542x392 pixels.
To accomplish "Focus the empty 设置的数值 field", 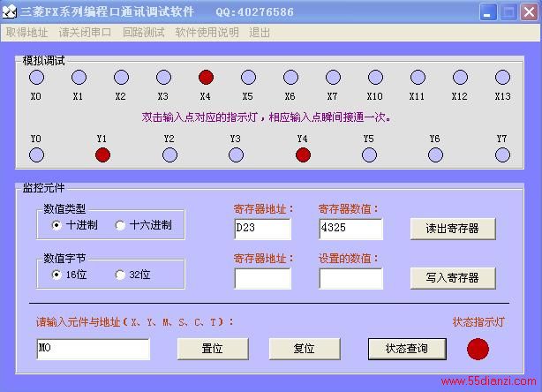I will [350, 278].
